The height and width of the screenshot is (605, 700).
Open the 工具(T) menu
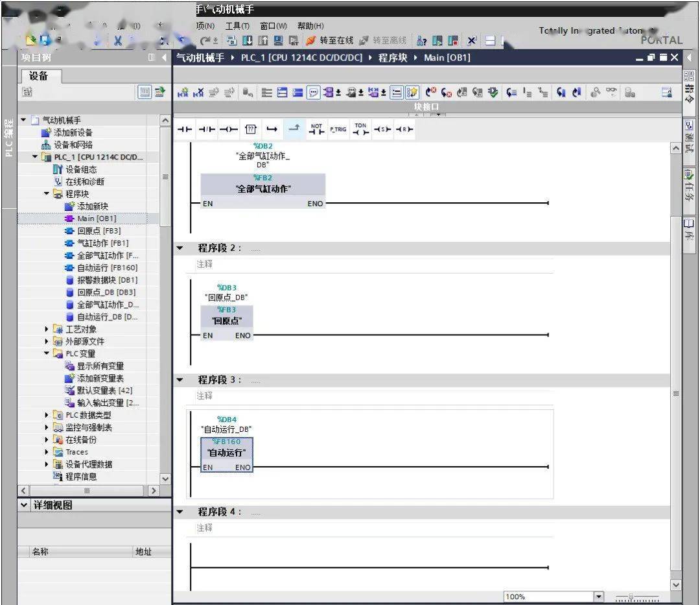[x=237, y=26]
